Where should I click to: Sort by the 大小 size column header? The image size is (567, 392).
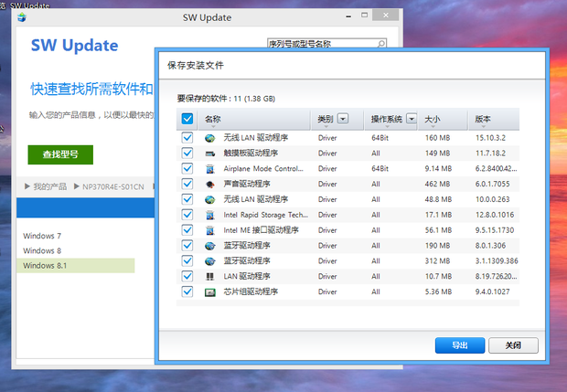(443, 119)
